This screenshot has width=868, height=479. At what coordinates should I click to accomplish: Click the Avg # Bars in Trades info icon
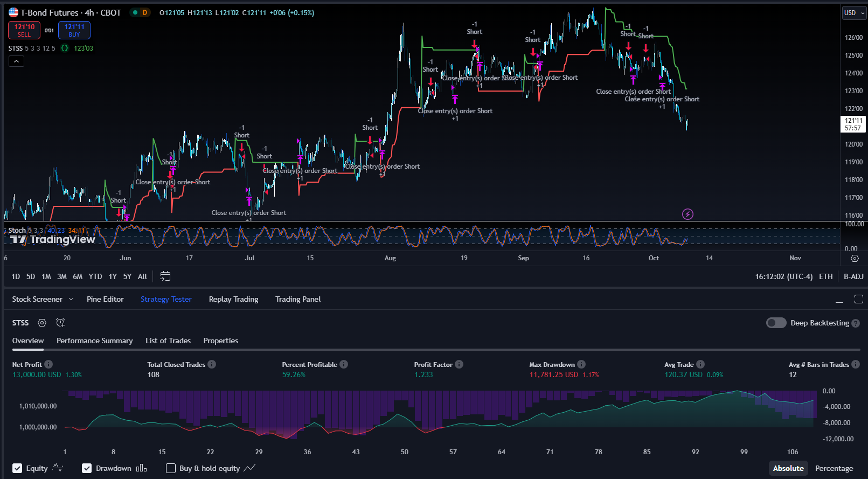pos(856,364)
